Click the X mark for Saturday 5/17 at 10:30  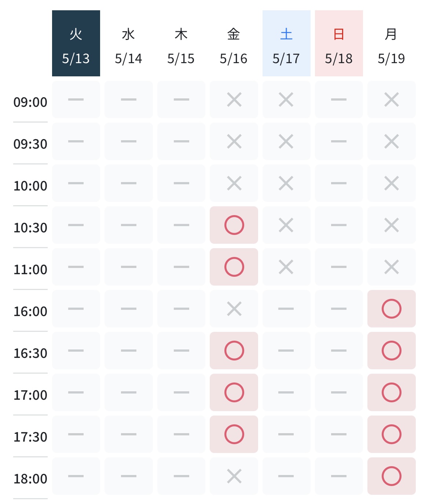(x=286, y=225)
